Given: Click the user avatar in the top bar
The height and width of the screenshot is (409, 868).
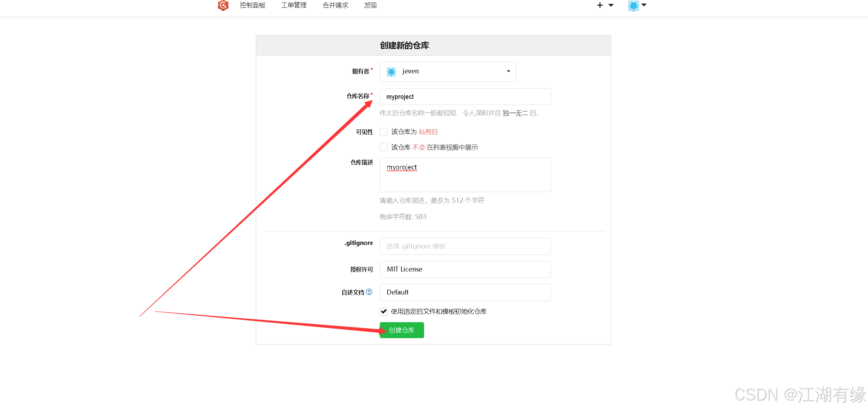Looking at the screenshot, I should click(633, 5).
